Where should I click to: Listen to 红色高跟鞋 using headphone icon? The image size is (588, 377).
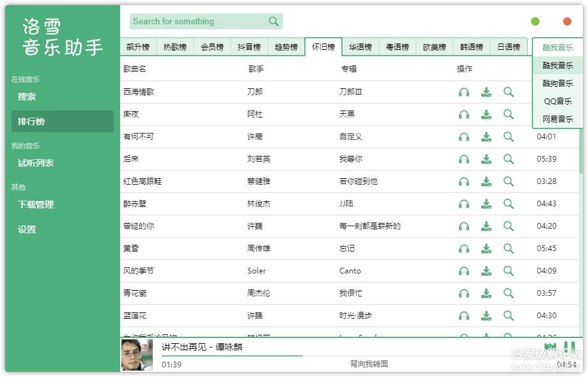(464, 181)
